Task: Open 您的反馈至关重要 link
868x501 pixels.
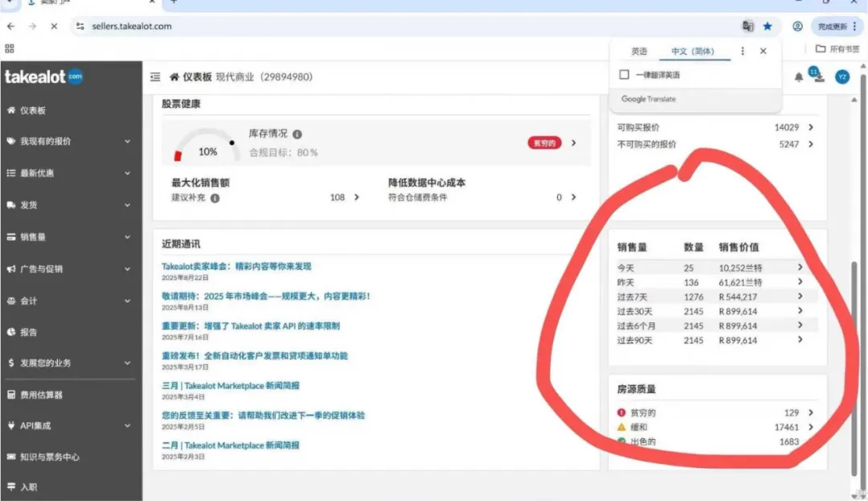Action: [263, 416]
